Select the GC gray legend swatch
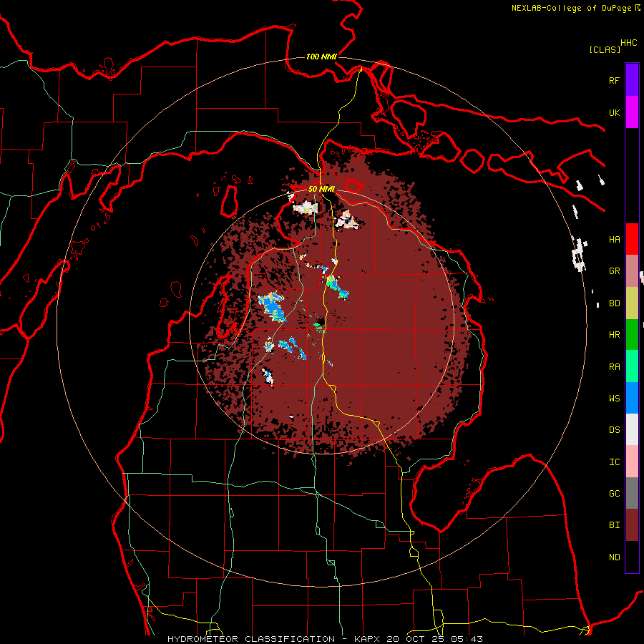 click(x=632, y=493)
